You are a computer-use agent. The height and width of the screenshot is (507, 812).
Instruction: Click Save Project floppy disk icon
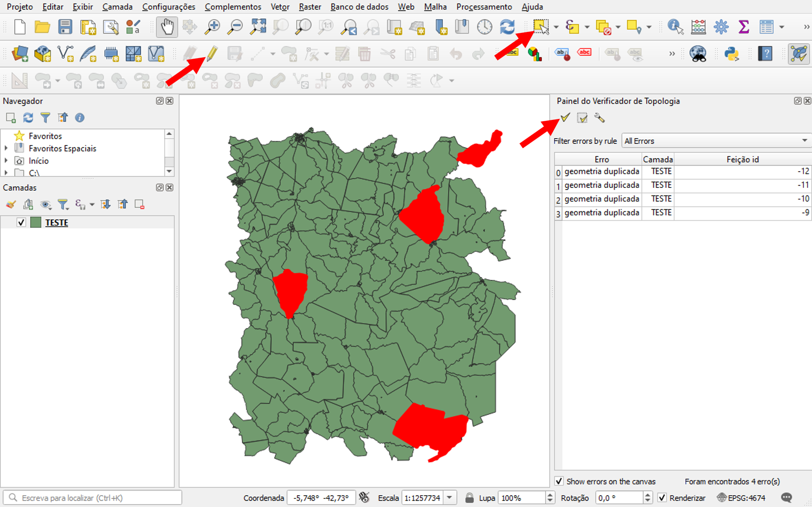tap(65, 27)
